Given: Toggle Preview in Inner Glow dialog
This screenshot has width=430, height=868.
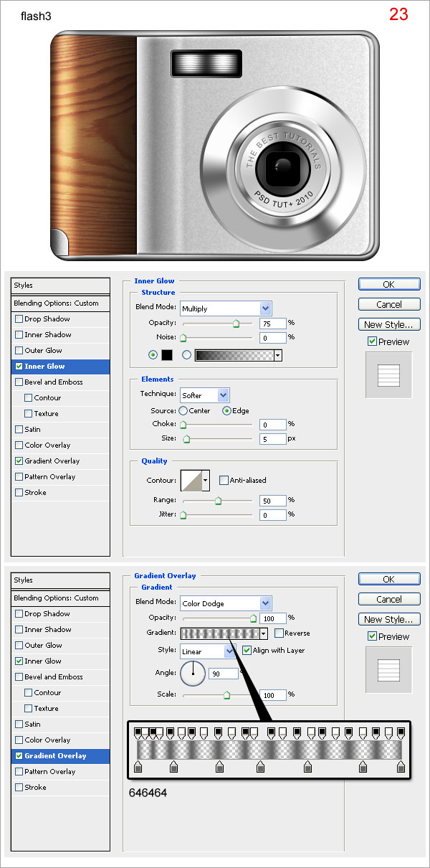Looking at the screenshot, I should point(372,342).
